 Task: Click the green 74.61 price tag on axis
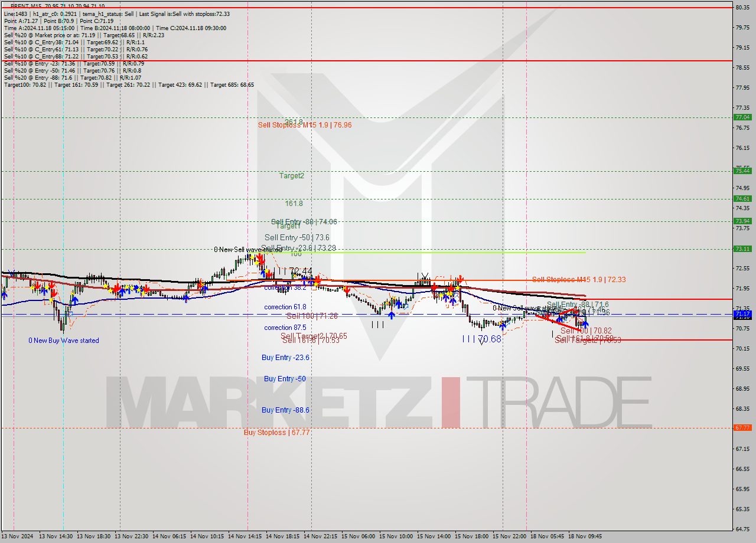pyautogui.click(x=742, y=198)
